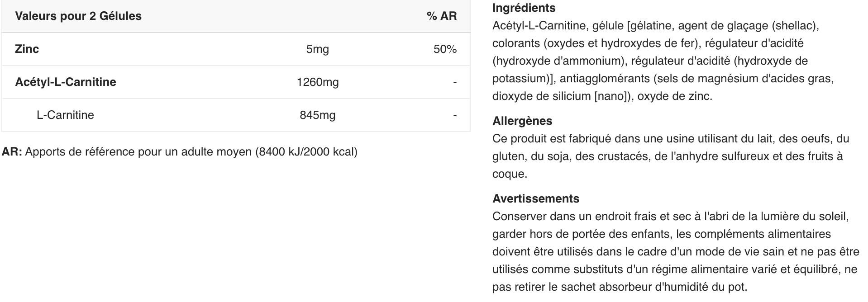Click the 1260mg amount value
This screenshot has width=868, height=302.
(x=317, y=82)
